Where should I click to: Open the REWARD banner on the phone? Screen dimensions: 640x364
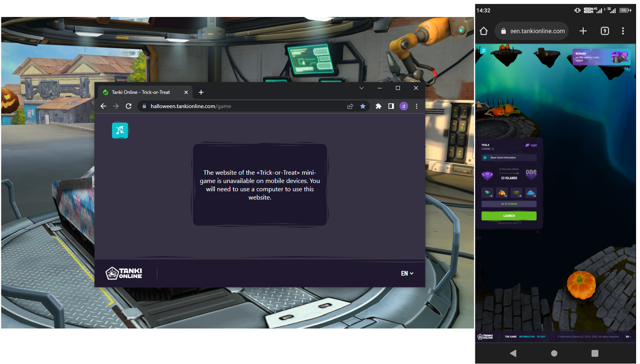(601, 57)
